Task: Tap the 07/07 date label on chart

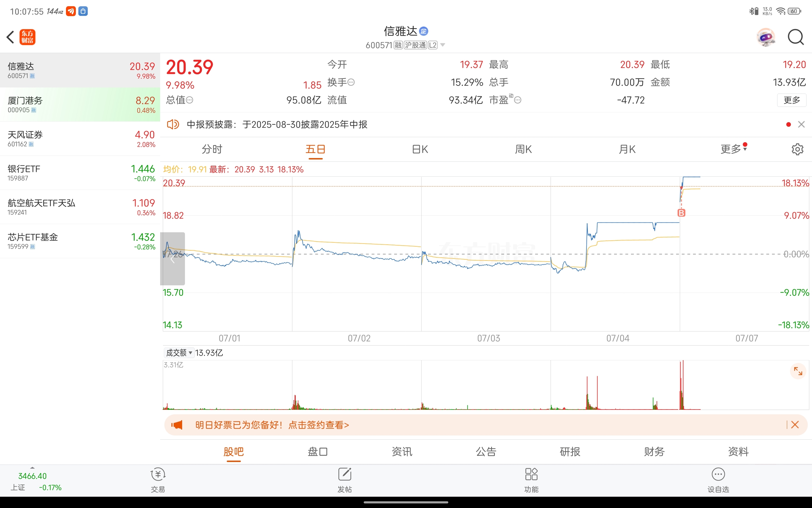Action: coord(747,338)
